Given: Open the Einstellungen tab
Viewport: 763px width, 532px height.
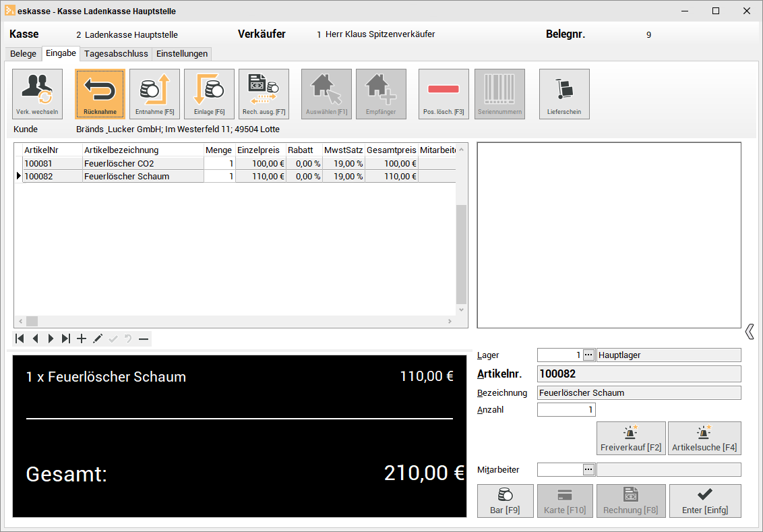Looking at the screenshot, I should (182, 53).
